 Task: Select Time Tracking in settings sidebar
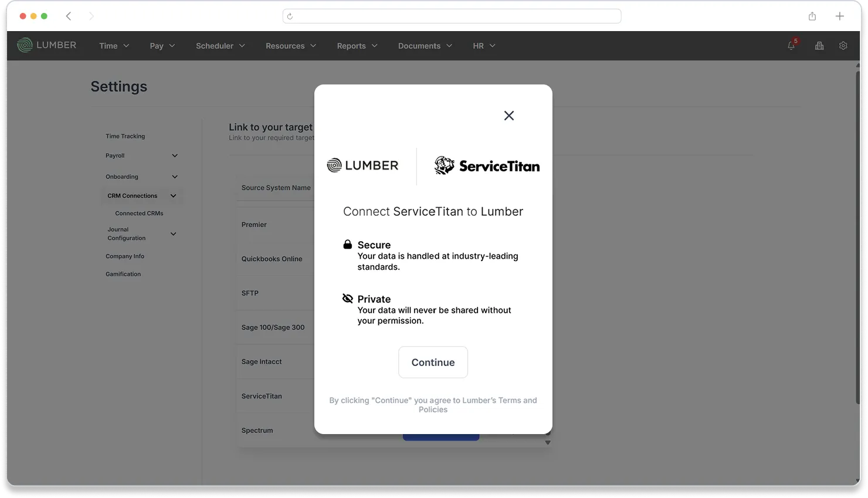point(125,136)
